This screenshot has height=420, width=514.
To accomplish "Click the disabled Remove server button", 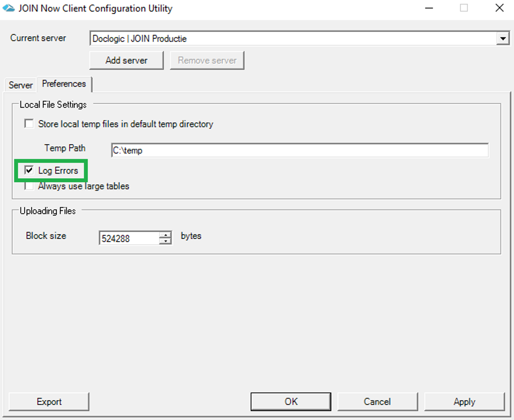I will pyautogui.click(x=207, y=60).
